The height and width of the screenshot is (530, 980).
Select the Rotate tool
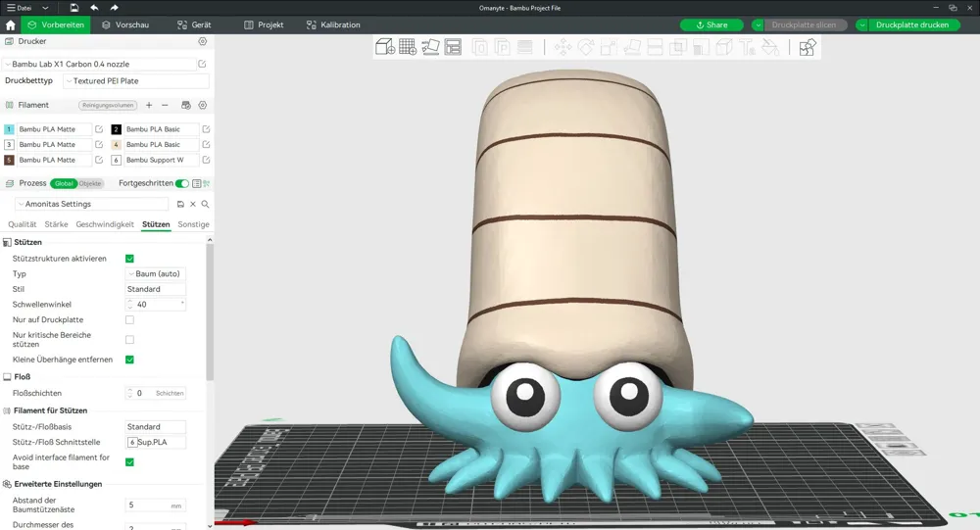(x=586, y=47)
